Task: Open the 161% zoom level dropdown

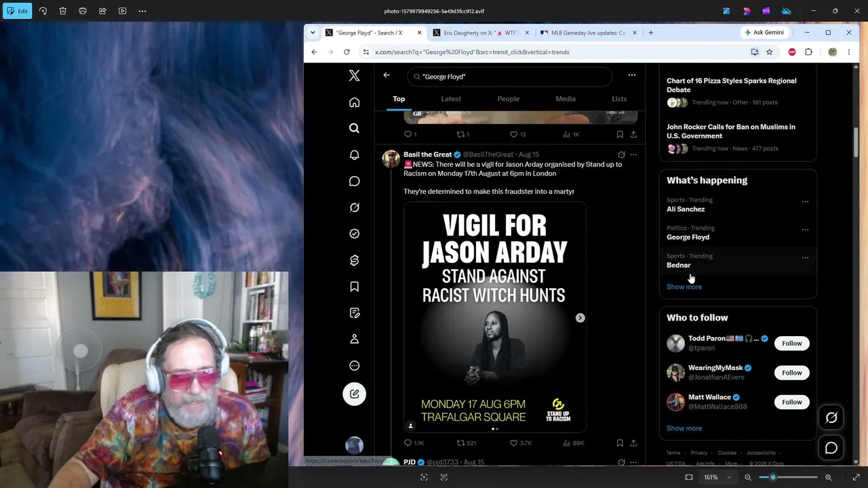Action: click(x=717, y=477)
